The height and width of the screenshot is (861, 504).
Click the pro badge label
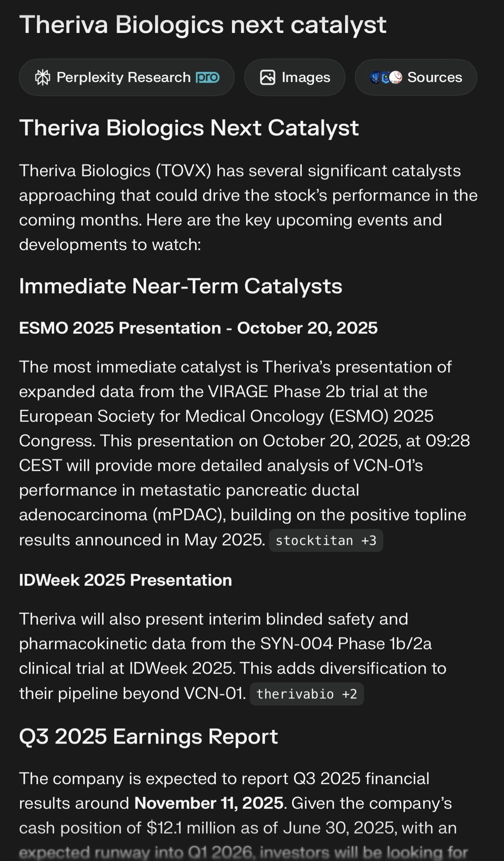tap(207, 77)
